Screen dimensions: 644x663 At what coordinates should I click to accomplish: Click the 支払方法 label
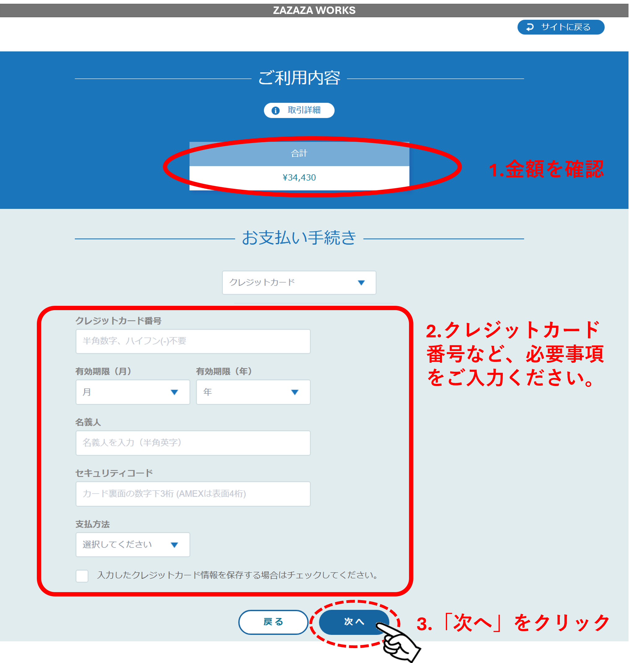click(92, 524)
